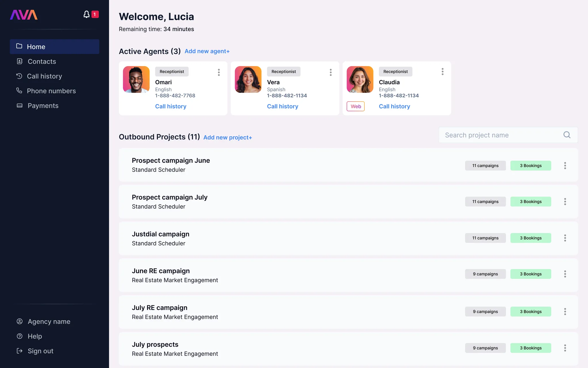Screen dimensions: 588x368
Task: Open the notifications bell icon
Action: click(x=86, y=14)
